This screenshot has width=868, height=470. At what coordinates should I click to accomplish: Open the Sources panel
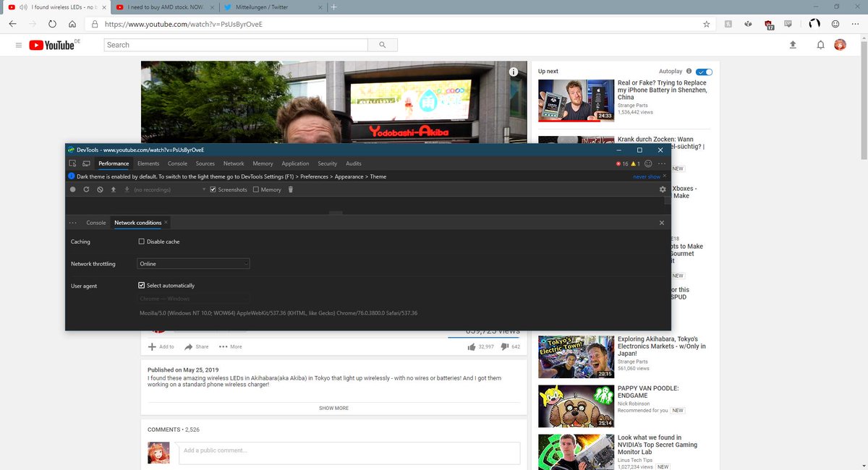(x=205, y=163)
